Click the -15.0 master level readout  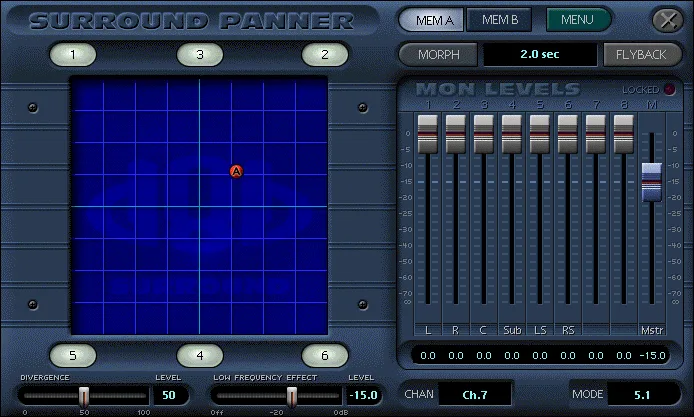[652, 355]
